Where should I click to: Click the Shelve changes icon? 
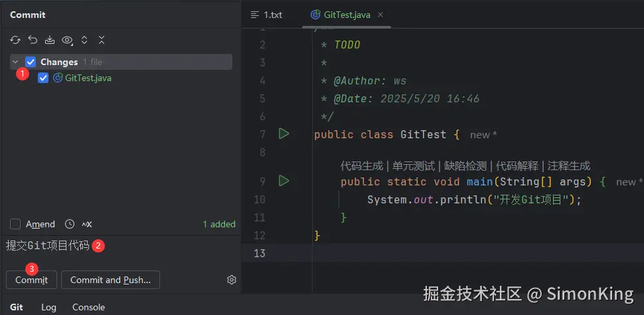point(50,40)
